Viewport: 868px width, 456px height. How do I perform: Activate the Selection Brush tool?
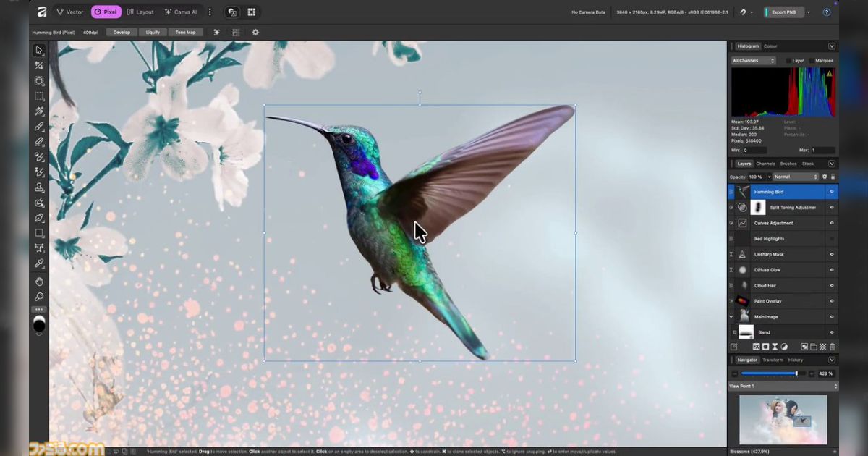(40, 111)
